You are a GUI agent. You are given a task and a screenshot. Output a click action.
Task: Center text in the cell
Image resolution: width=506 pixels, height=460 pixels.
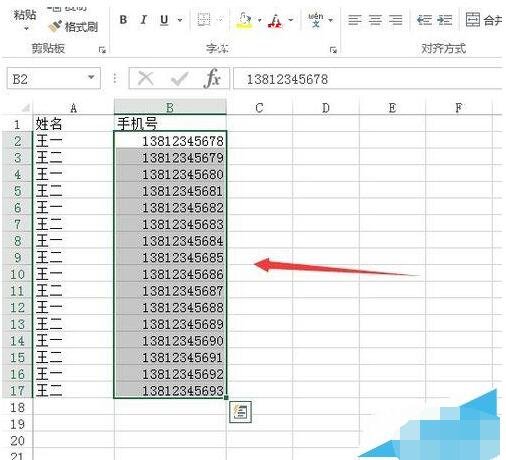(x=375, y=20)
